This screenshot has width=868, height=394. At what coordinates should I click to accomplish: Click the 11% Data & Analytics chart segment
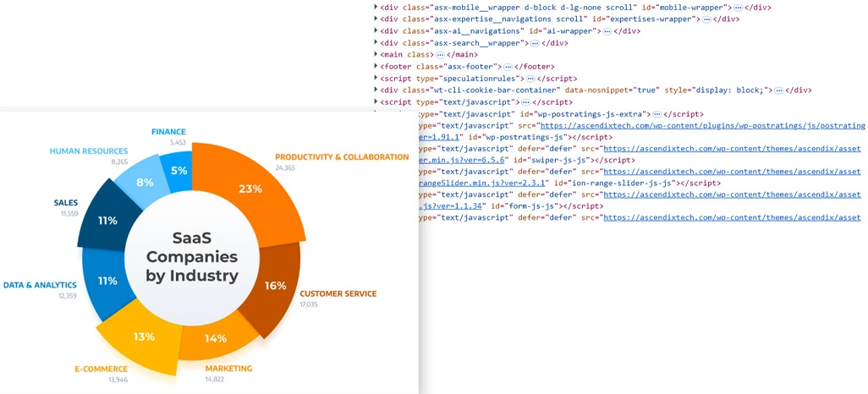click(x=108, y=282)
